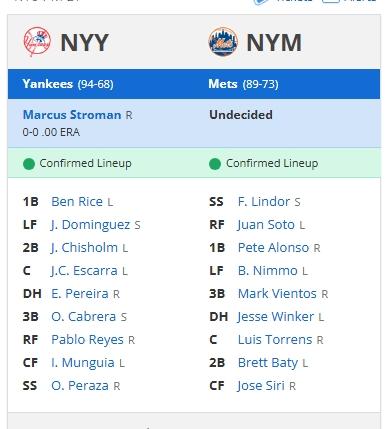Click the Yankees team logo
The width and height of the screenshot is (391, 429).
click(x=37, y=42)
